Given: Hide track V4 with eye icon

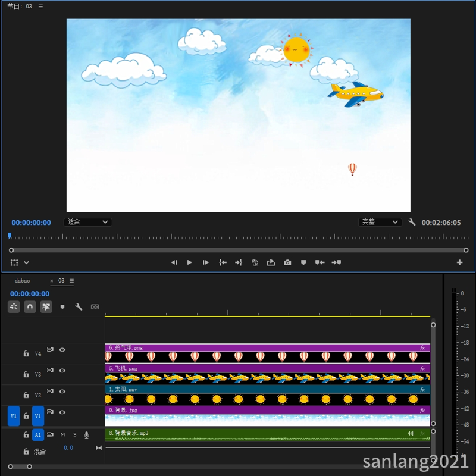Looking at the screenshot, I should [62, 350].
